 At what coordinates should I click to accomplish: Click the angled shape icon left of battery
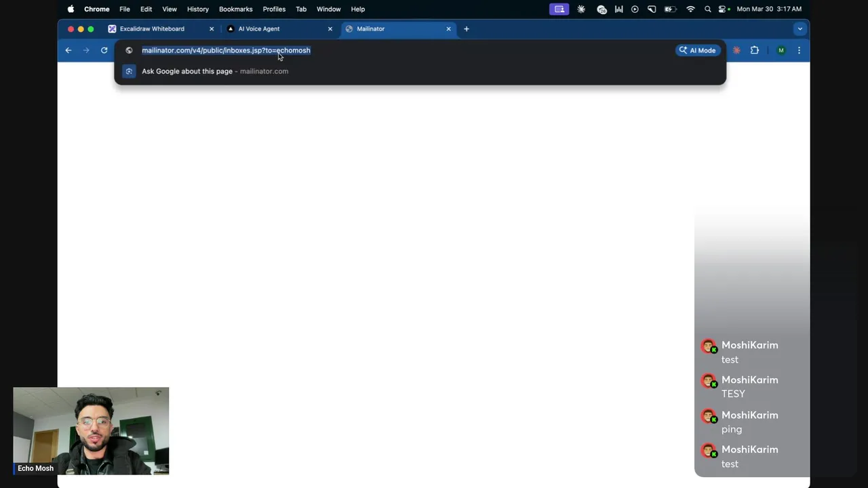coord(652,9)
